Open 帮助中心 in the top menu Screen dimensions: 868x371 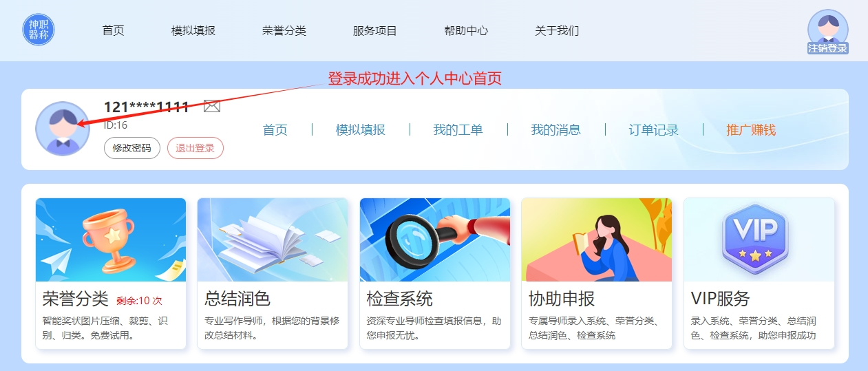[x=466, y=30]
